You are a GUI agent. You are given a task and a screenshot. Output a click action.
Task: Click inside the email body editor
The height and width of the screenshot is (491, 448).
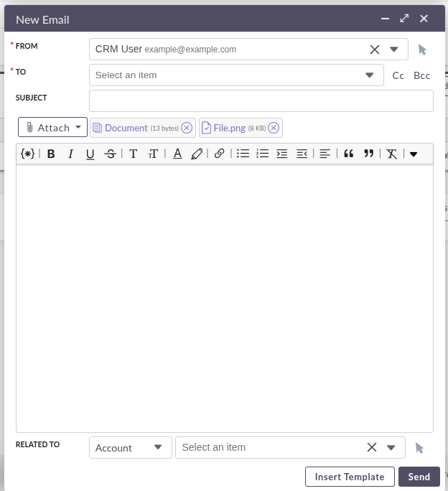225,297
